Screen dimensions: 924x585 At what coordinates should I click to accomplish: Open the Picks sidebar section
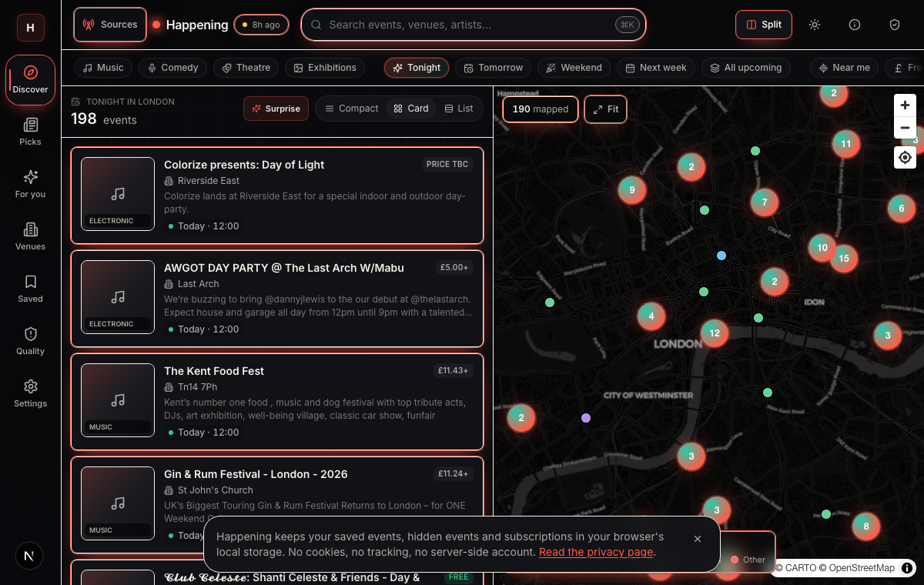(31, 132)
